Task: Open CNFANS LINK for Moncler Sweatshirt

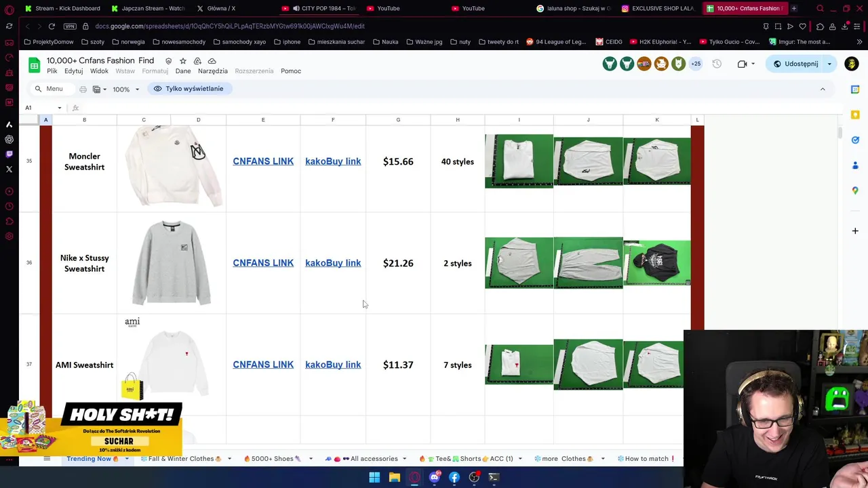Action: pos(263,161)
